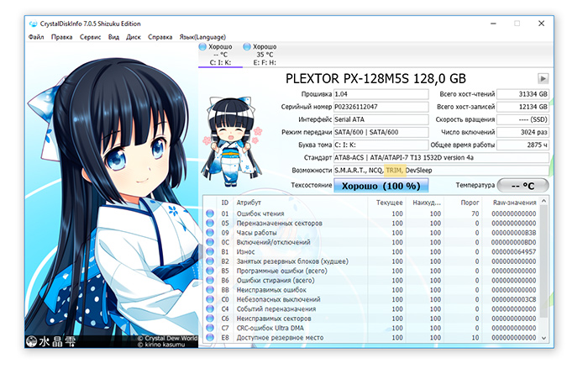The image size is (588, 369).
Task: Click the firmware field 1.04
Action: coord(381,94)
